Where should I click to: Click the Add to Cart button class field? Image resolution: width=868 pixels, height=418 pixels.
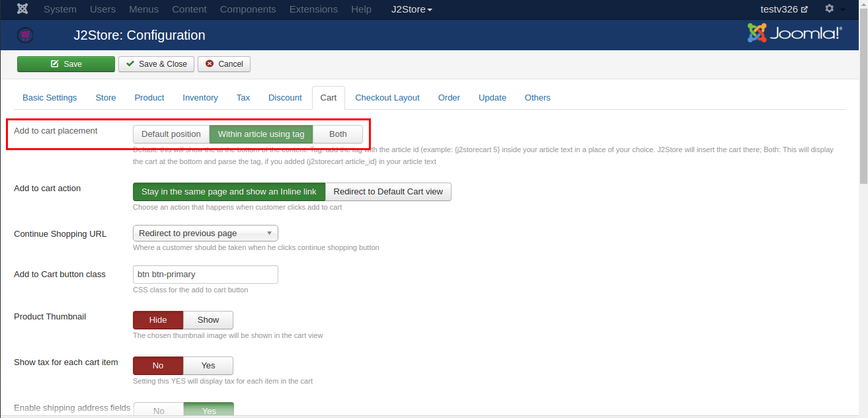(x=206, y=274)
